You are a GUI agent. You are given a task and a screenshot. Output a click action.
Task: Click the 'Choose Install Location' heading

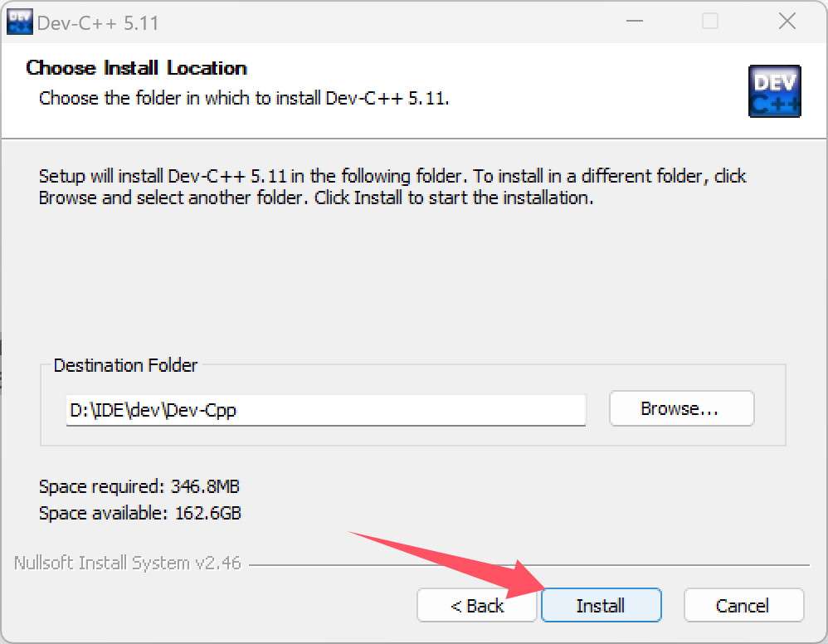point(136,68)
